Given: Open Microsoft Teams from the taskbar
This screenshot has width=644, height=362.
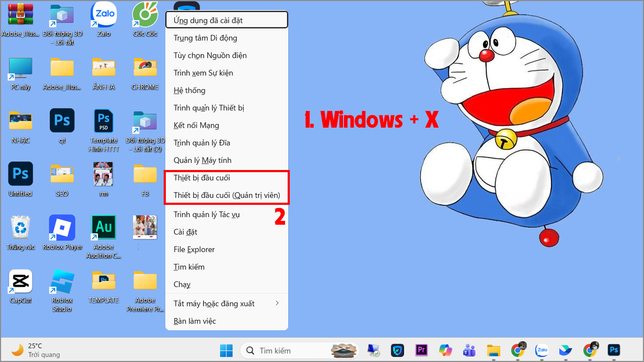Looking at the screenshot, I should click(x=470, y=350).
